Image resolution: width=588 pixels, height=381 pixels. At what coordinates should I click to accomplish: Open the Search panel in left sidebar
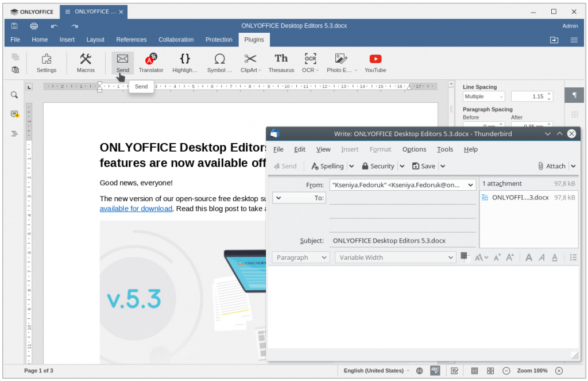click(x=14, y=95)
